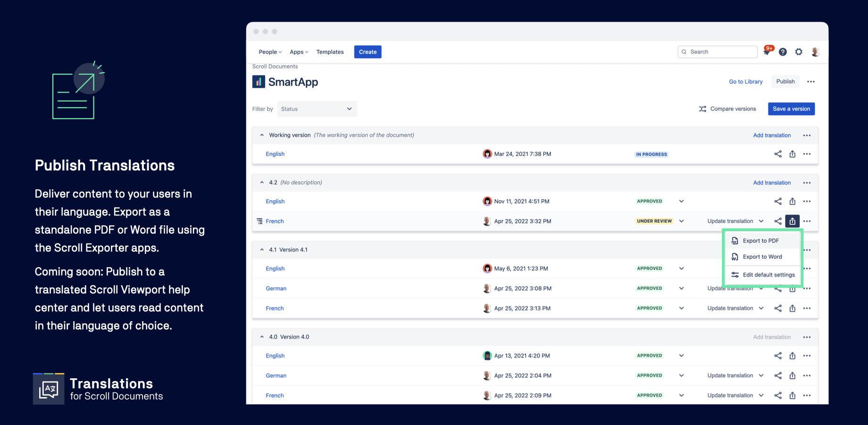Share the 4.1 French translation
Image resolution: width=868 pixels, height=425 pixels.
tap(778, 308)
